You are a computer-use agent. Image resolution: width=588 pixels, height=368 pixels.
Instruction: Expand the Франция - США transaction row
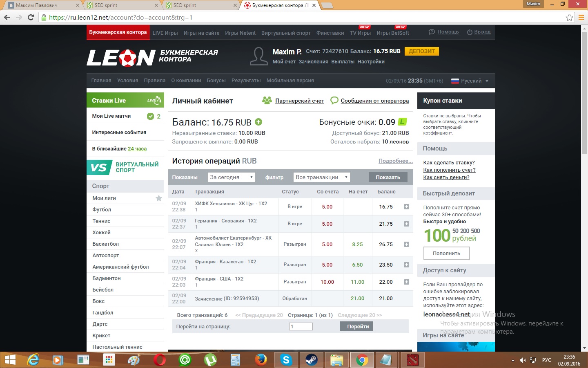[x=406, y=282]
